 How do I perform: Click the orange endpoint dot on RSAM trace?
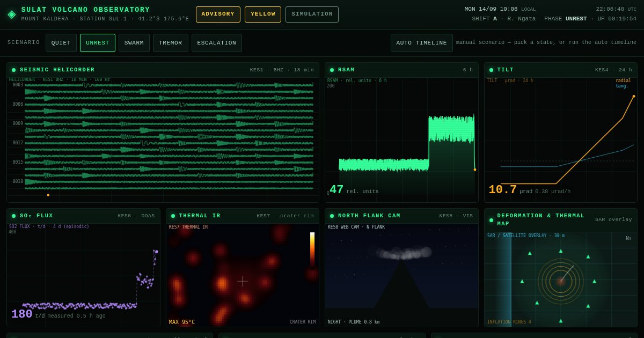[475, 170]
